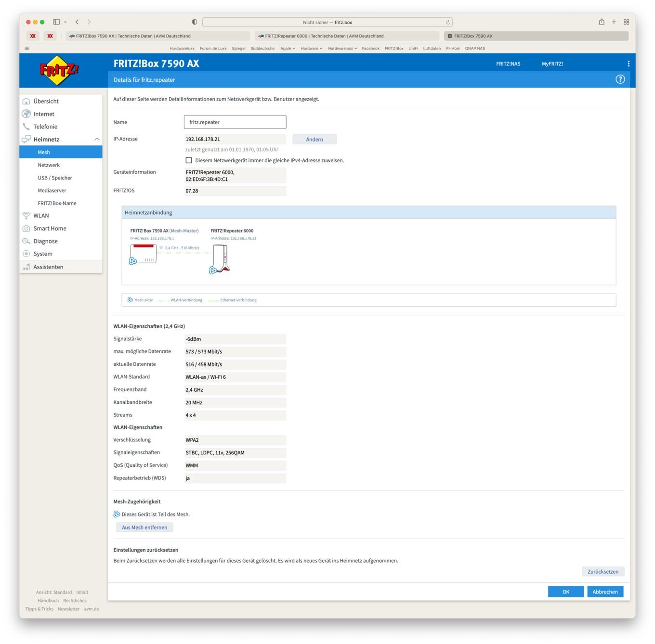The image size is (655, 644).
Task: Expand the Apple bookmarks folder
Action: click(288, 48)
